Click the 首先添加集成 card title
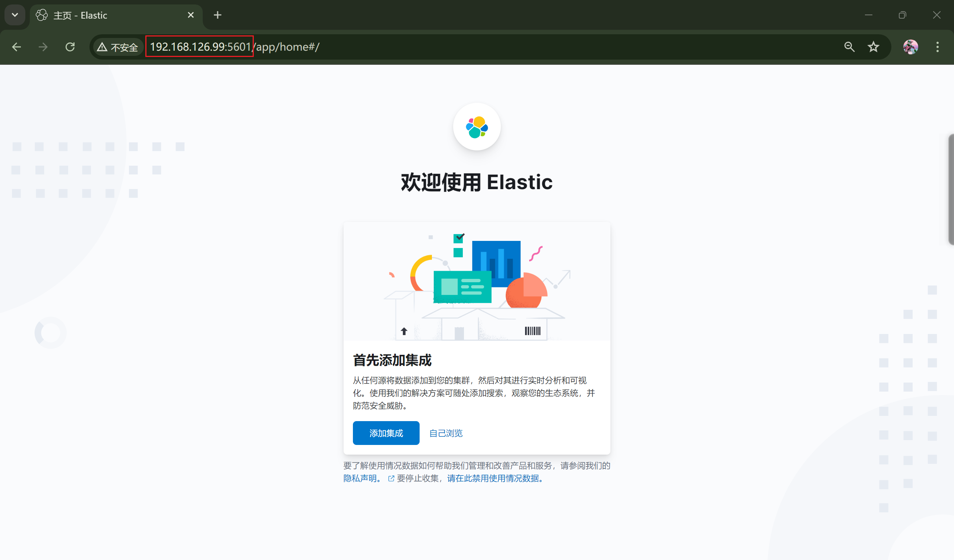This screenshot has height=560, width=954. click(x=392, y=360)
